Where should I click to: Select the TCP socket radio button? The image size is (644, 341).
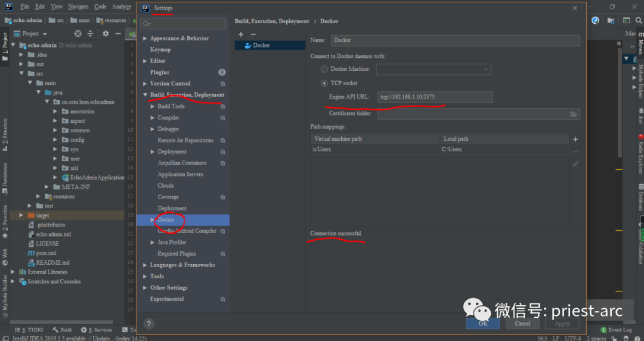click(x=324, y=83)
